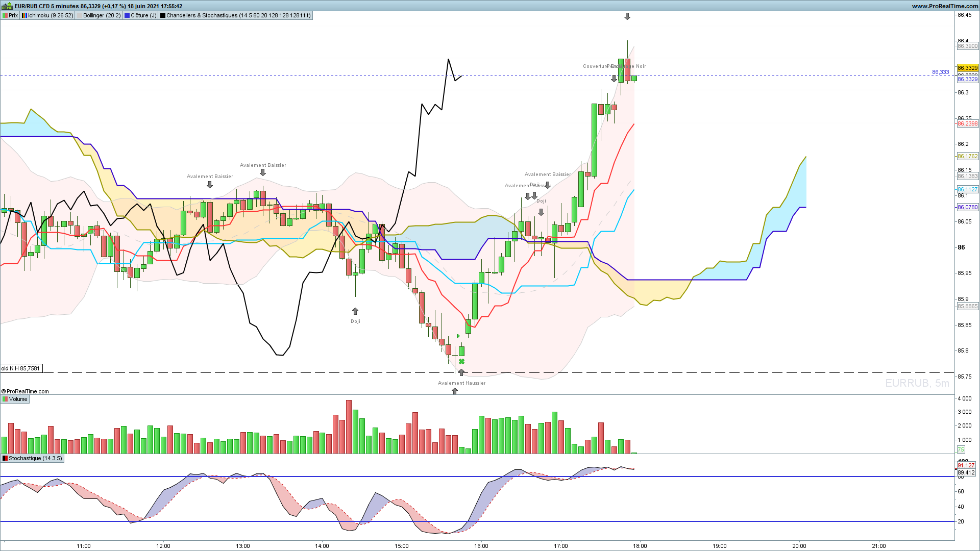Click the down arrow below the Doji label near 16:45
The image size is (980, 551).
coord(541,212)
